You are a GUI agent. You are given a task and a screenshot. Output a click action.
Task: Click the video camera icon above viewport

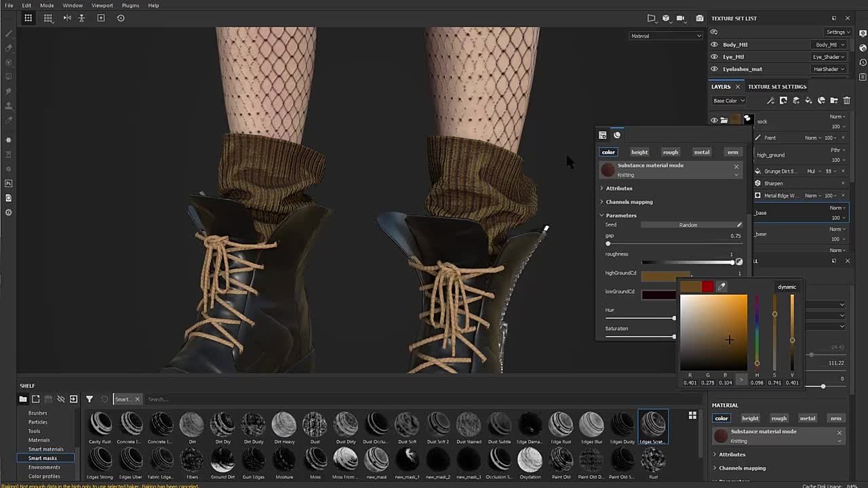click(x=680, y=18)
